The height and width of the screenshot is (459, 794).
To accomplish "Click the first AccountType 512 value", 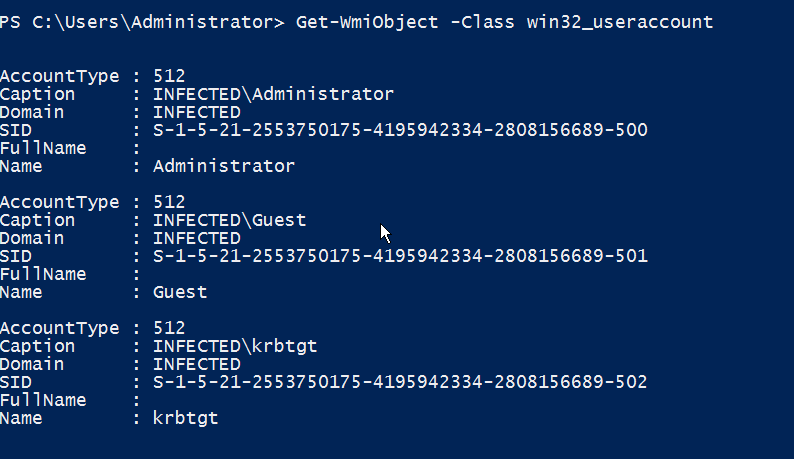I will [x=169, y=76].
